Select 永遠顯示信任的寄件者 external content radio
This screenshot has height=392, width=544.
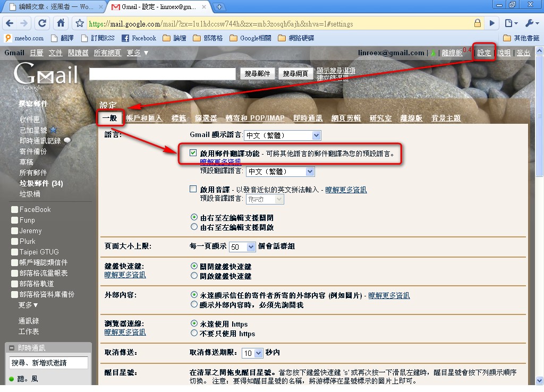(x=194, y=295)
